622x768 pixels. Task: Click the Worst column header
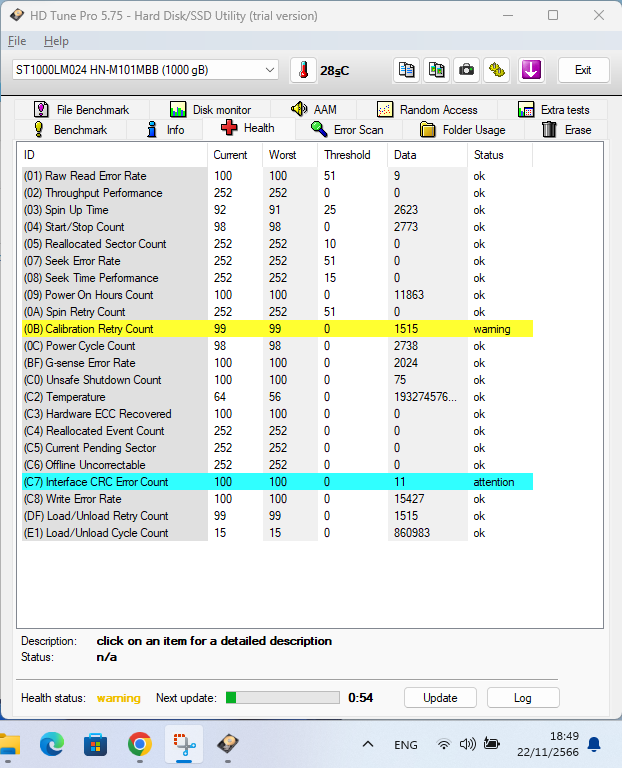[290, 155]
